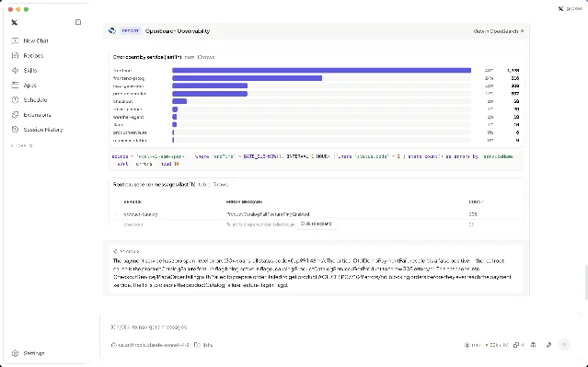Viewport: 588px width, 367px height.
Task: Click the Analysis paragraph text
Action: pos(312,273)
